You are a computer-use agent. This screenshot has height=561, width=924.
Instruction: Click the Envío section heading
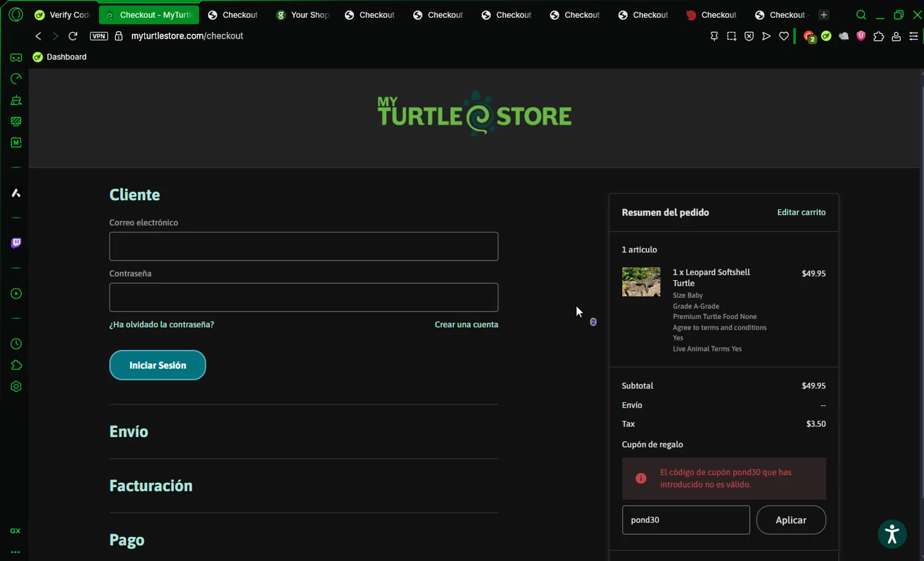pos(129,432)
